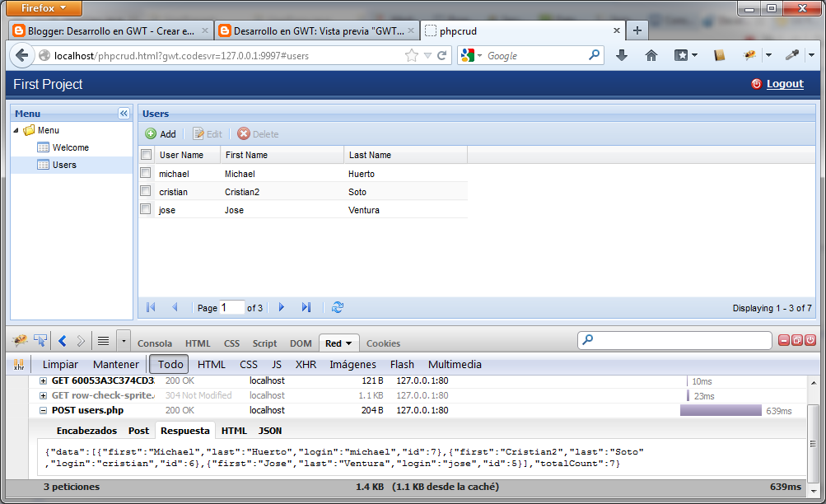Select the checkbox beside user jose

[x=146, y=209]
